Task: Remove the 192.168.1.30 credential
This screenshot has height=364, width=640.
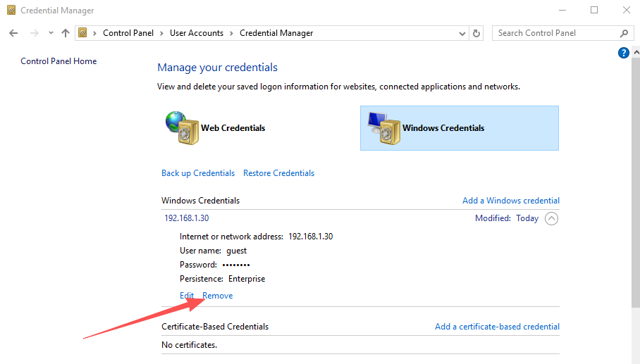Action: point(218,296)
